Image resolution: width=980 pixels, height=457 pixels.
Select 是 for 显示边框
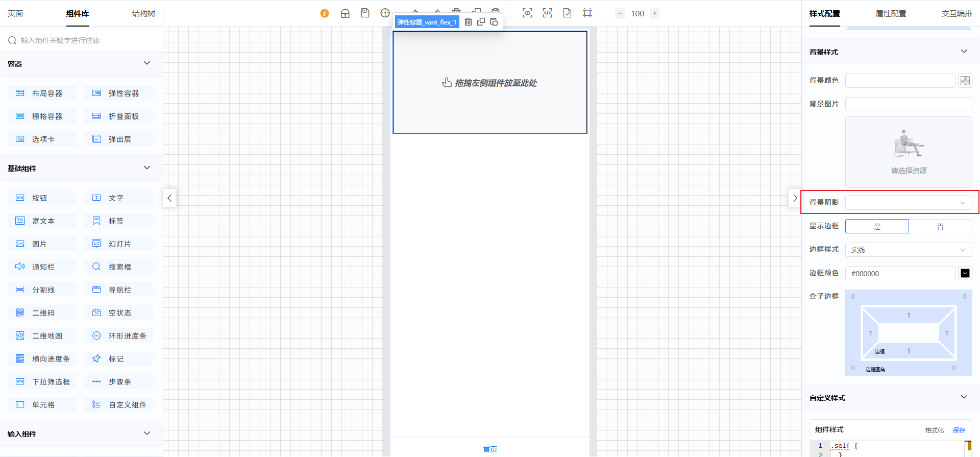point(877,226)
